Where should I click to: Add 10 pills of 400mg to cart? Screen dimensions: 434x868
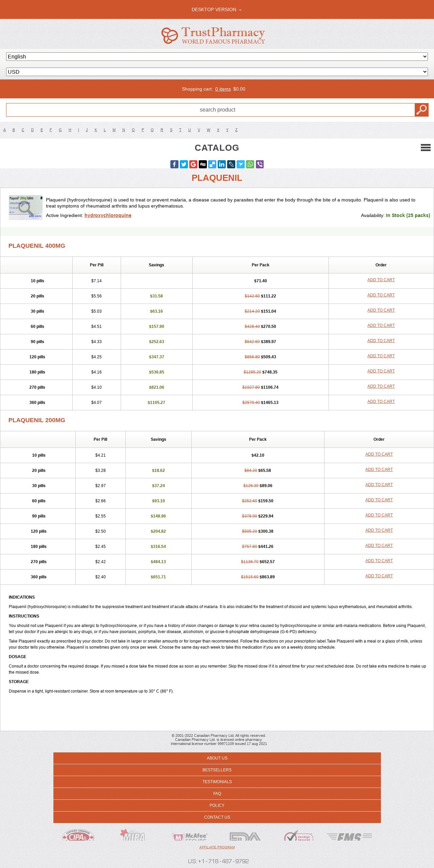point(381,280)
